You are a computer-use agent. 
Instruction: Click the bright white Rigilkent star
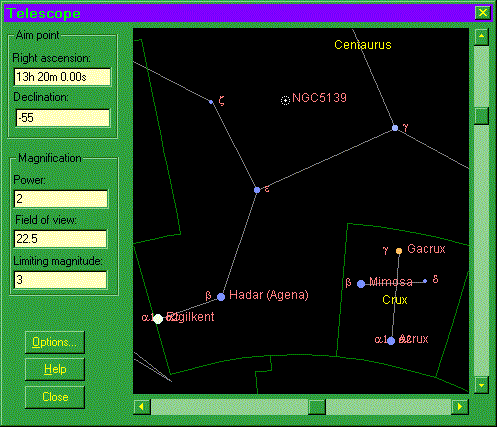point(158,319)
